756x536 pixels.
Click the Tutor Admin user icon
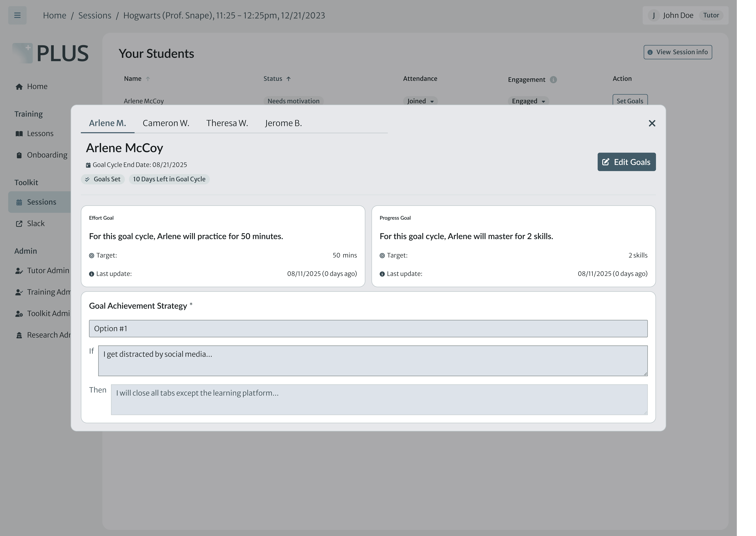coord(19,271)
